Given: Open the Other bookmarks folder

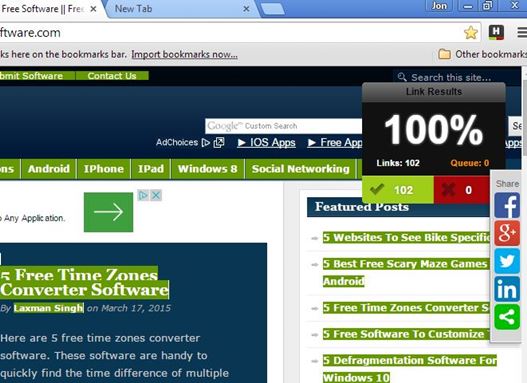Looking at the screenshot, I should (x=482, y=54).
